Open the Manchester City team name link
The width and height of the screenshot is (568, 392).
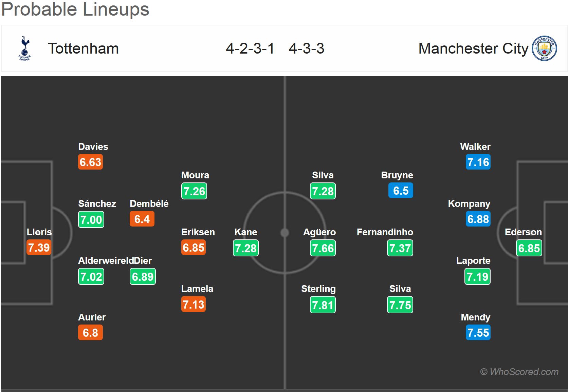473,48
